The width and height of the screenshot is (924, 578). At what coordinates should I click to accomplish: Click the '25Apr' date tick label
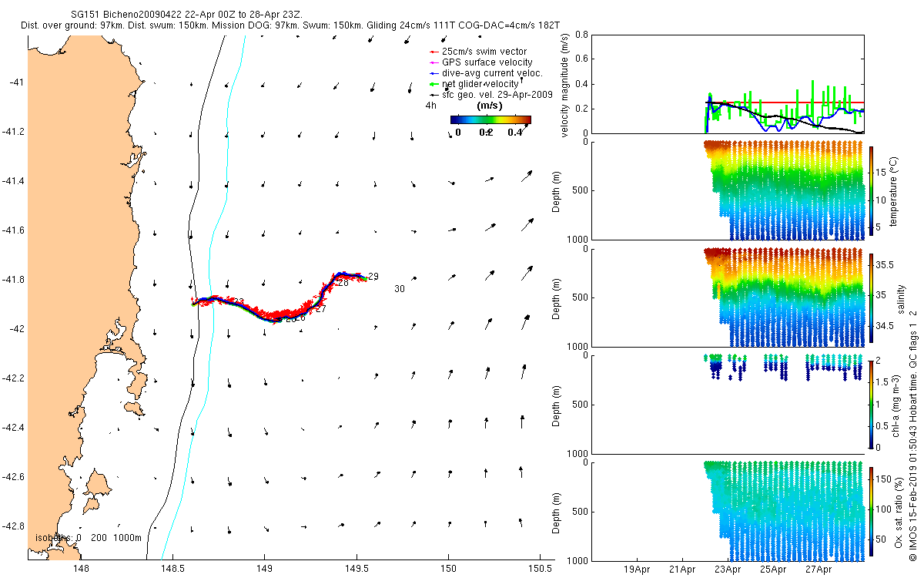click(773, 570)
